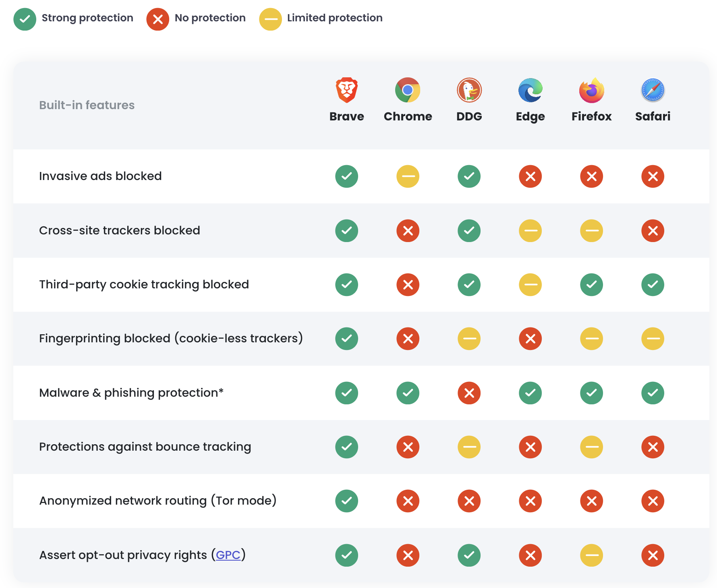This screenshot has height=588, width=717.
Task: Click the yellow Limited protection legend icon
Action: point(271,19)
